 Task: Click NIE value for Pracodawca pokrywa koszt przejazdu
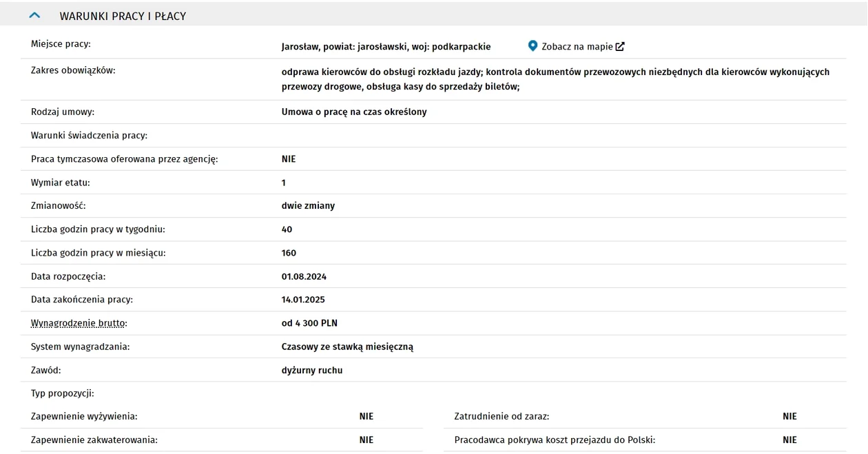click(789, 440)
